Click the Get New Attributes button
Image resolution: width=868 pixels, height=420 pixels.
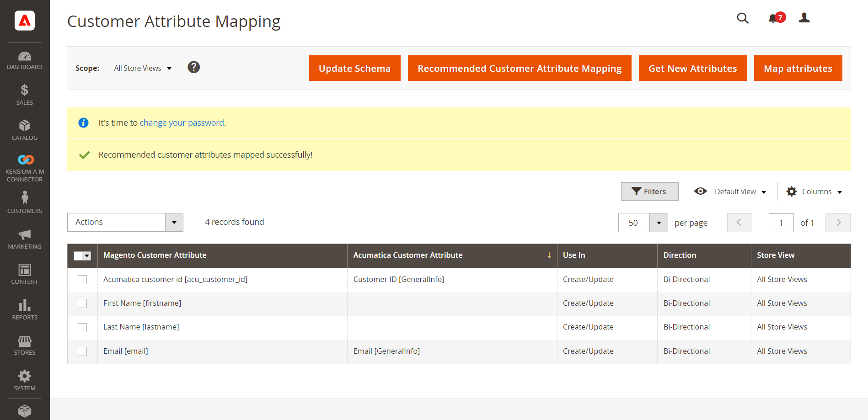[693, 68]
